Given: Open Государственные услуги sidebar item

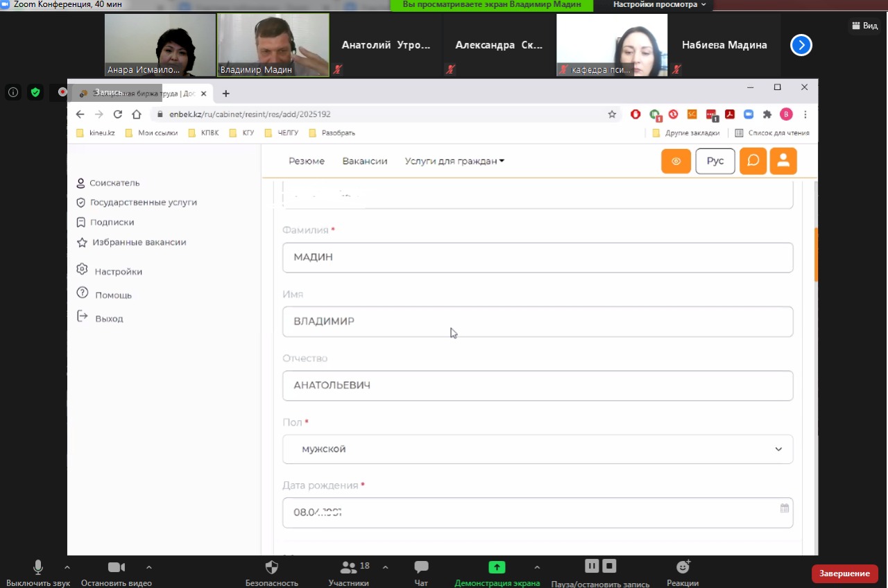Looking at the screenshot, I should (137, 202).
